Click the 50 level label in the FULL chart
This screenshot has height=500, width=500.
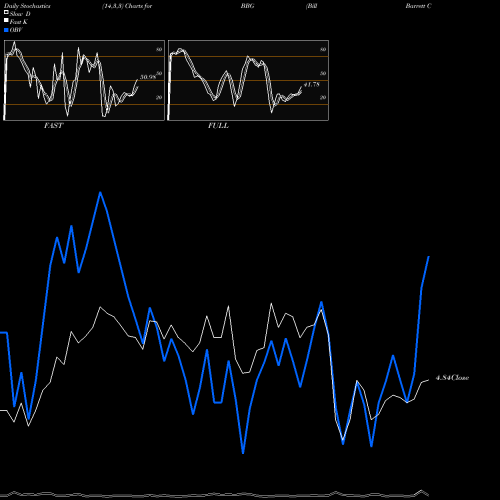point(323,73)
